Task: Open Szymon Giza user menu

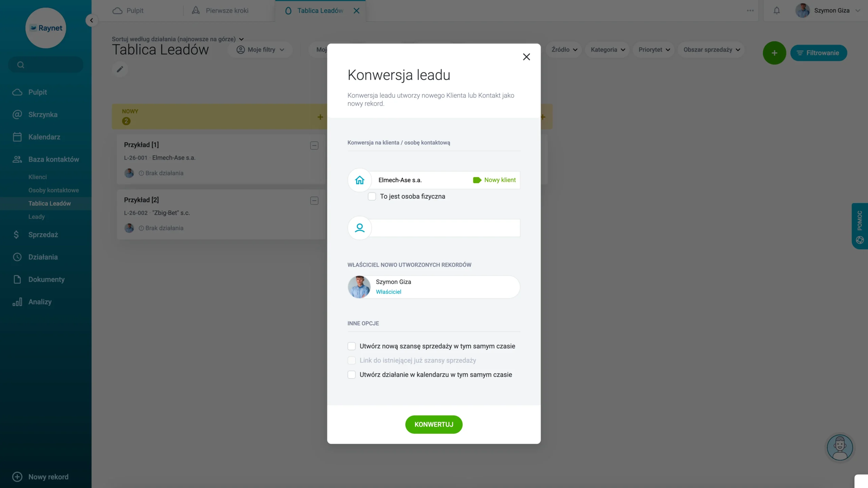Action: pos(828,11)
